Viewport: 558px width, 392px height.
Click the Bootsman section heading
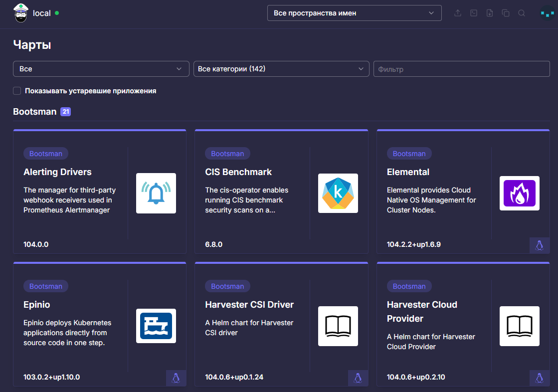35,112
